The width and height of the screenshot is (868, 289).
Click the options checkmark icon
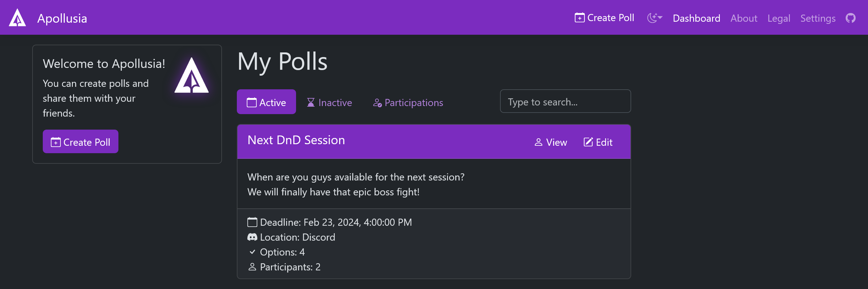coord(252,252)
